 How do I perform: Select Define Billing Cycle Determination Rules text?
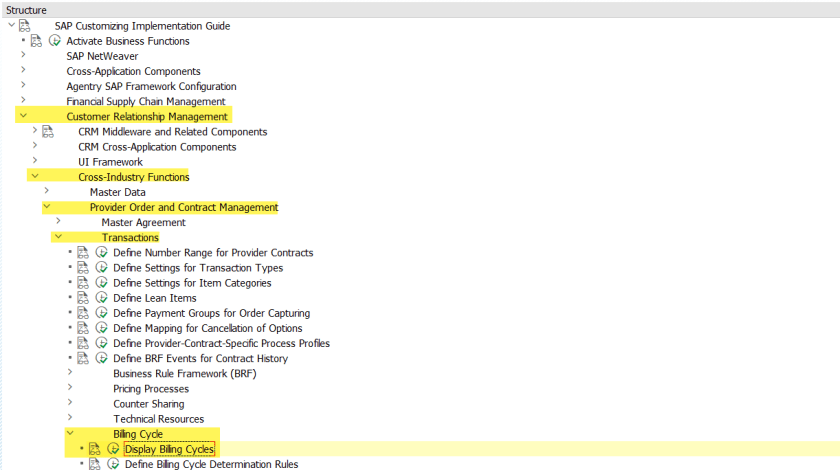coord(212,464)
